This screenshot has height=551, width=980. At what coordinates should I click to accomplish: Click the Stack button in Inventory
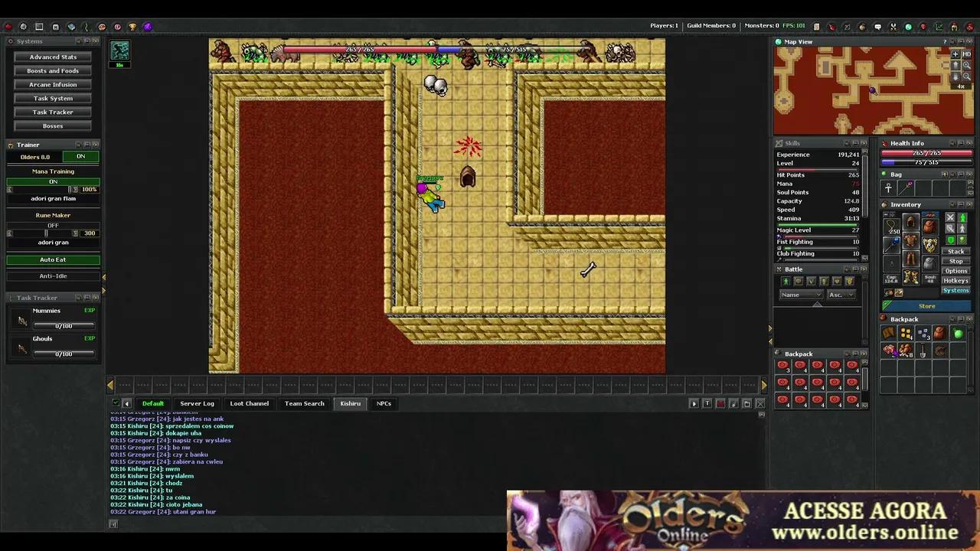tap(956, 252)
